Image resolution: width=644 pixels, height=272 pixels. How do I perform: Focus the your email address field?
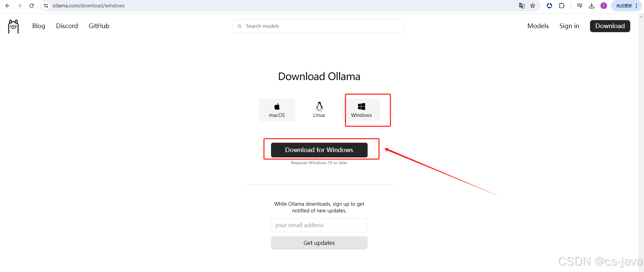319,225
